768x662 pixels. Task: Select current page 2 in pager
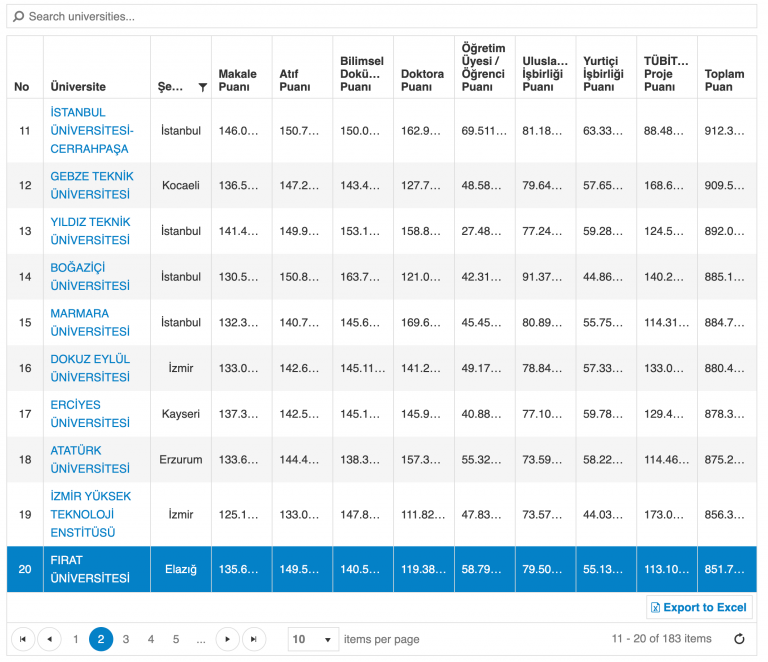101,639
